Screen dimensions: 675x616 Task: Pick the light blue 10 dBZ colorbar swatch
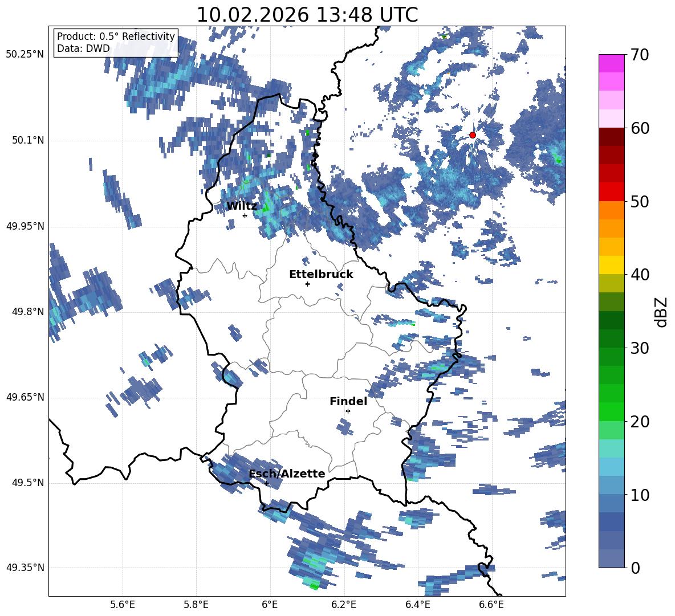point(611,485)
